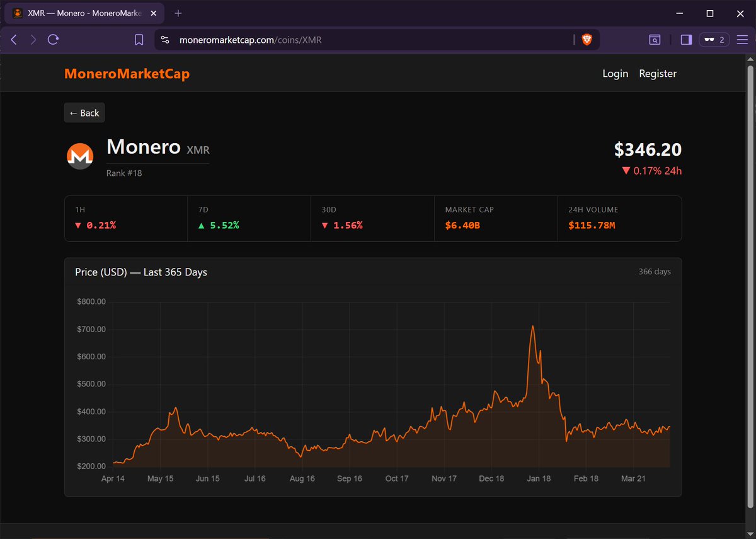756x539 pixels.
Task: Close the XMR — Monero tab
Action: click(154, 13)
